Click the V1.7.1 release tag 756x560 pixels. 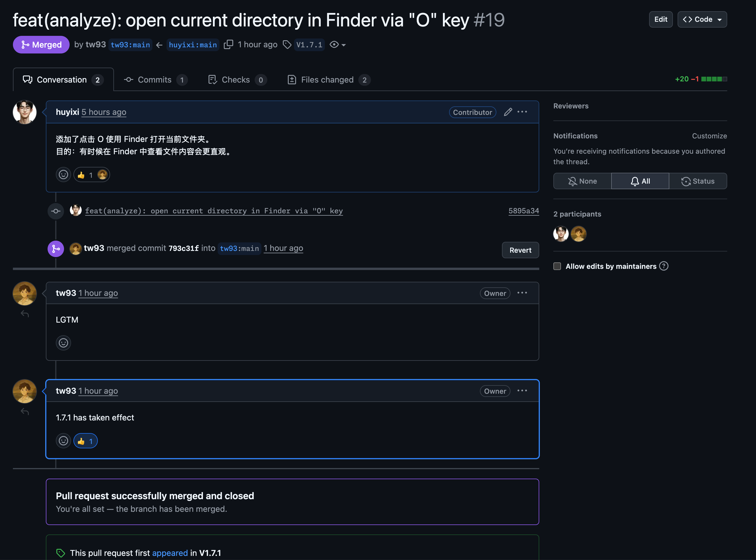[309, 45]
